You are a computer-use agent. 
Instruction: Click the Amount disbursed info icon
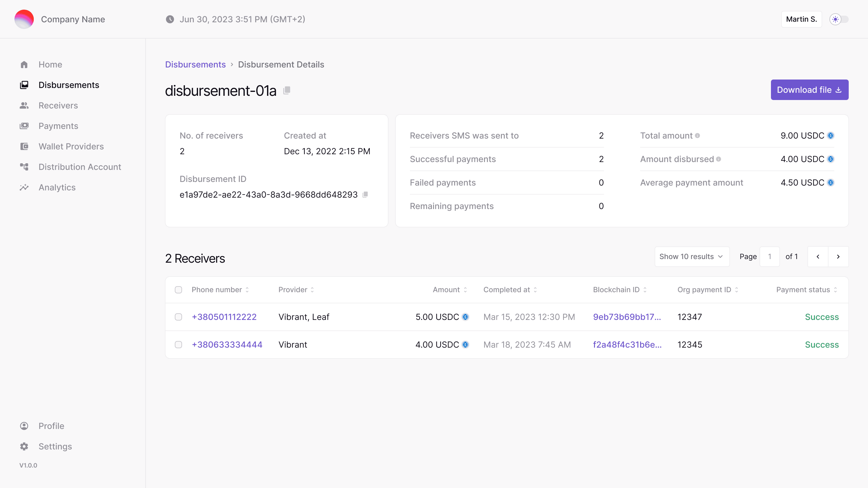pos(719,159)
